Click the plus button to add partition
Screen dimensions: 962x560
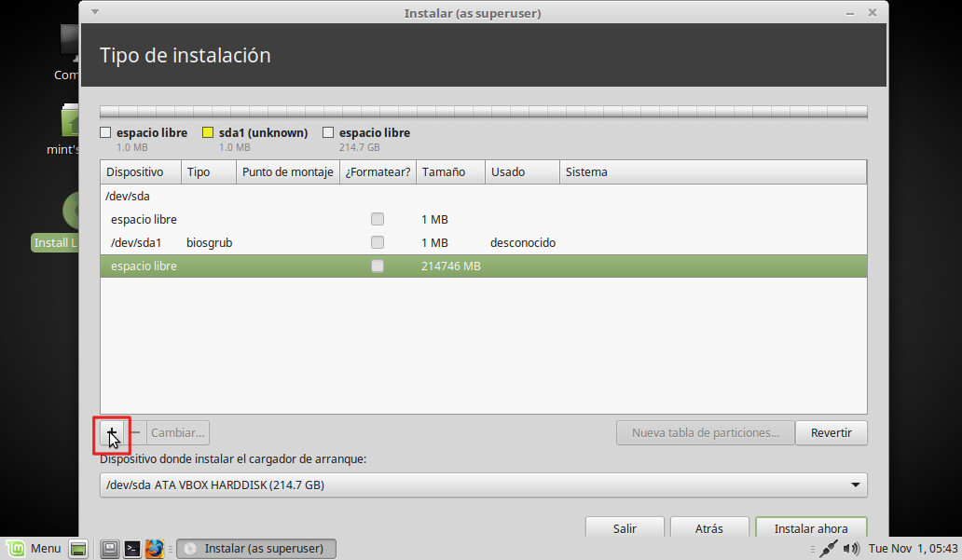[x=112, y=432]
